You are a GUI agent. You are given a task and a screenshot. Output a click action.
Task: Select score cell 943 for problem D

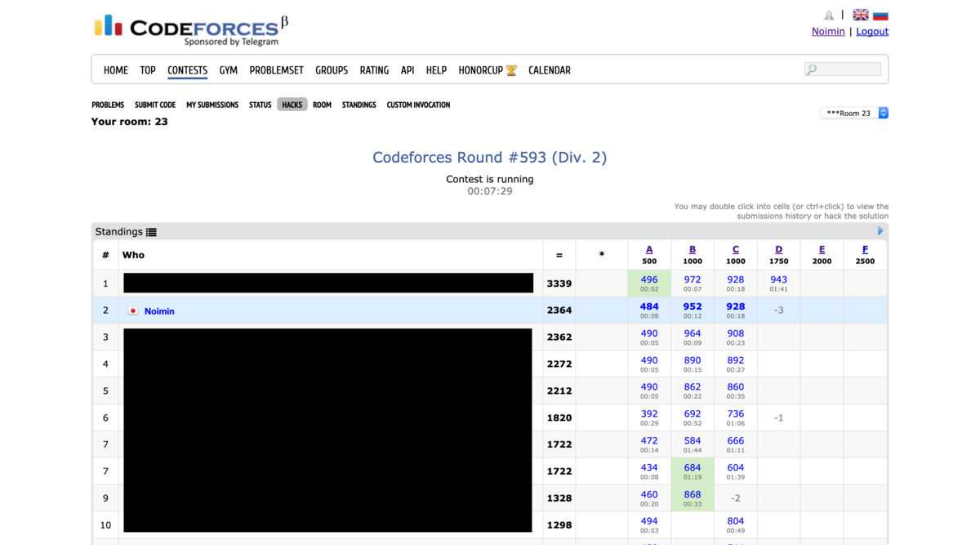(779, 284)
